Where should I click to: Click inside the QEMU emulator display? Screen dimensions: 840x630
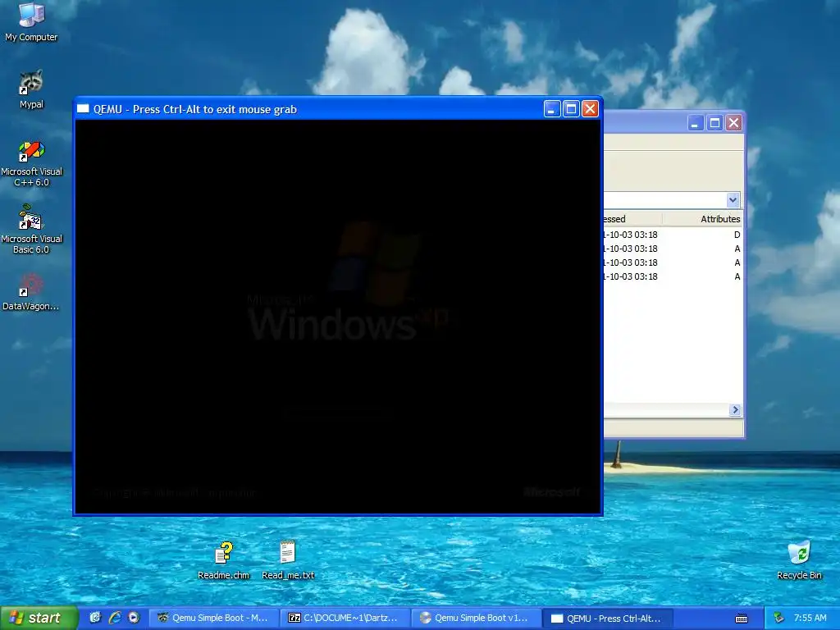[338, 317]
